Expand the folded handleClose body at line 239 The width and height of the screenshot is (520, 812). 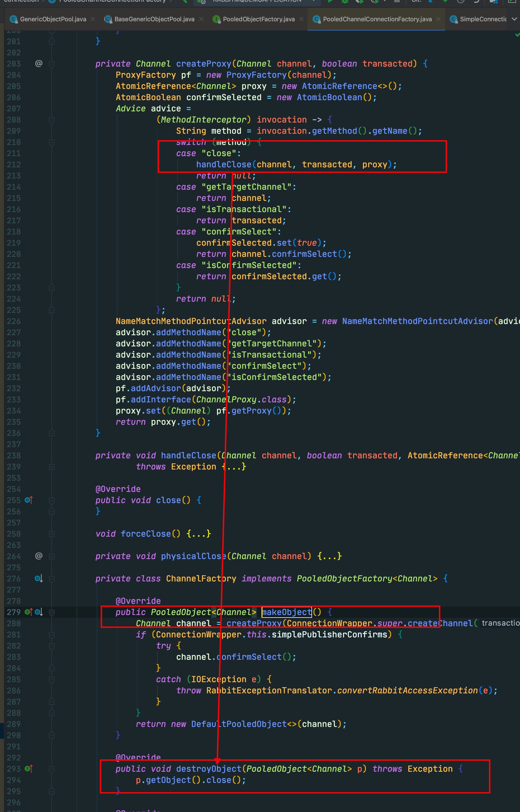click(x=52, y=467)
